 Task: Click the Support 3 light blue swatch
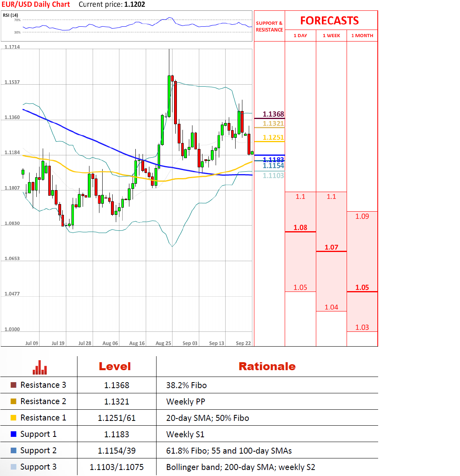pyautogui.click(x=13, y=467)
